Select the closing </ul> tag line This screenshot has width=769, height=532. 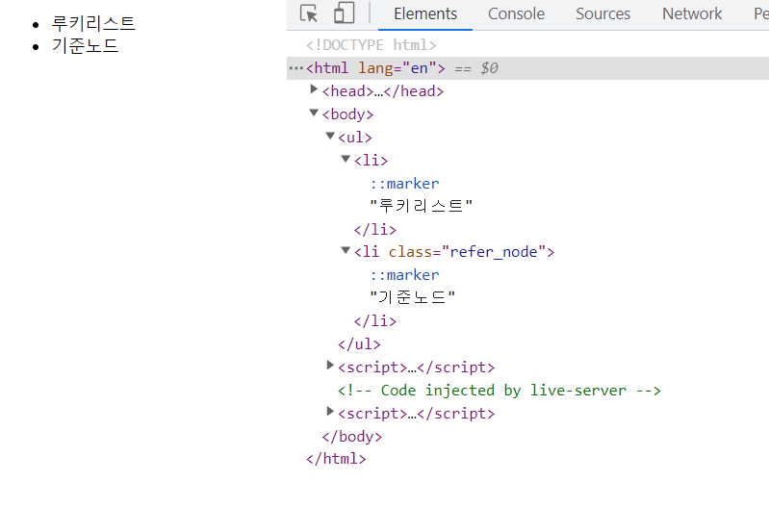pyautogui.click(x=359, y=344)
